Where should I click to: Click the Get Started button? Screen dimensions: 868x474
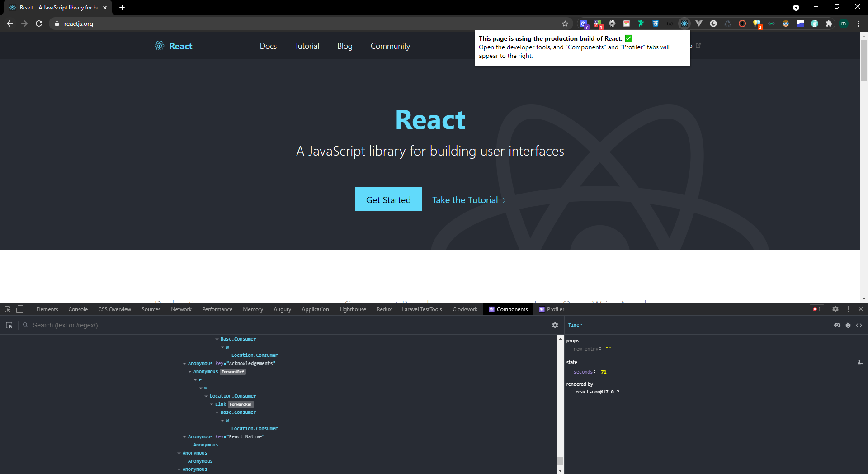388,199
